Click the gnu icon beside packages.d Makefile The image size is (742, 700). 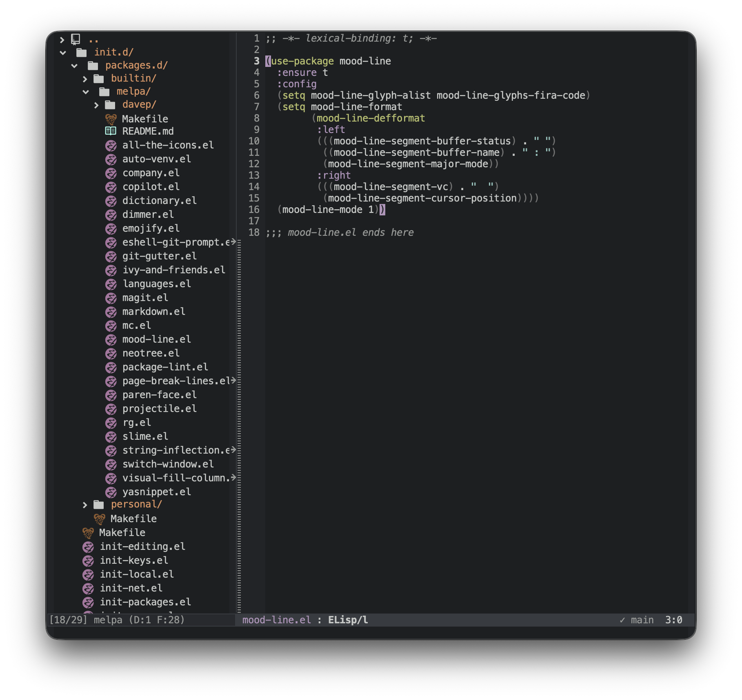coord(99,519)
